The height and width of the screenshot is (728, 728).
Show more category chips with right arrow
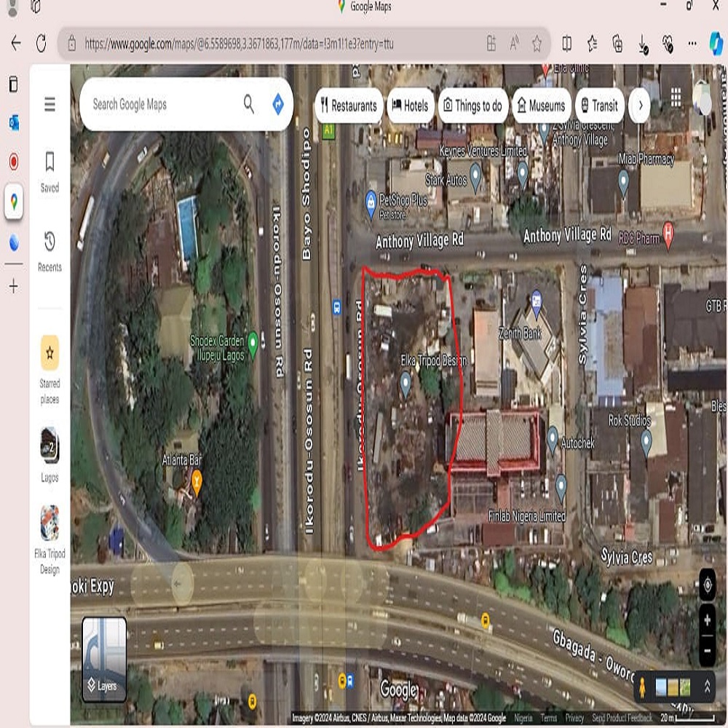click(x=641, y=106)
